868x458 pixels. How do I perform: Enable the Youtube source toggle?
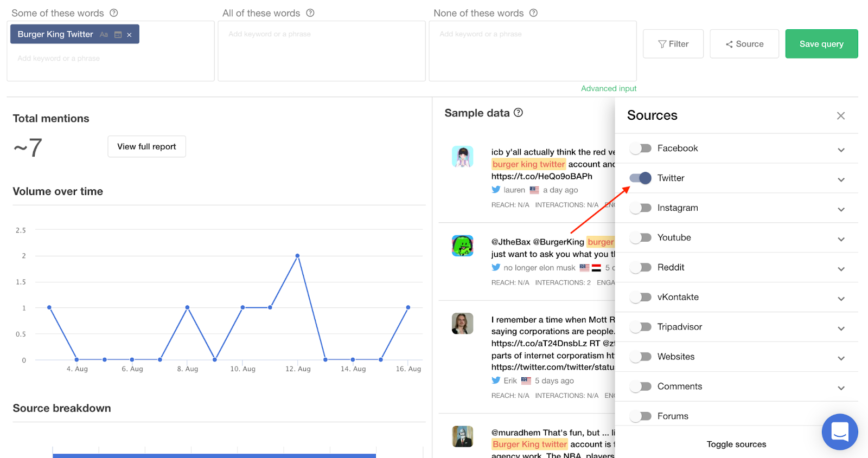click(x=641, y=238)
